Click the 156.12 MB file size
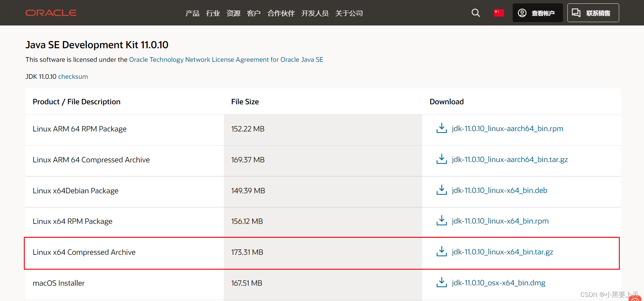 click(x=247, y=222)
